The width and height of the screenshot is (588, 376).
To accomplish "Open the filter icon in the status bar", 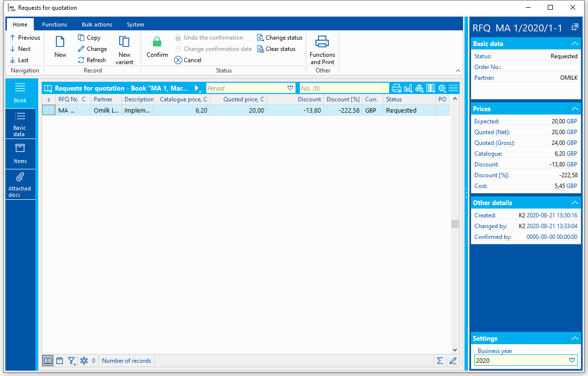I will [72, 361].
